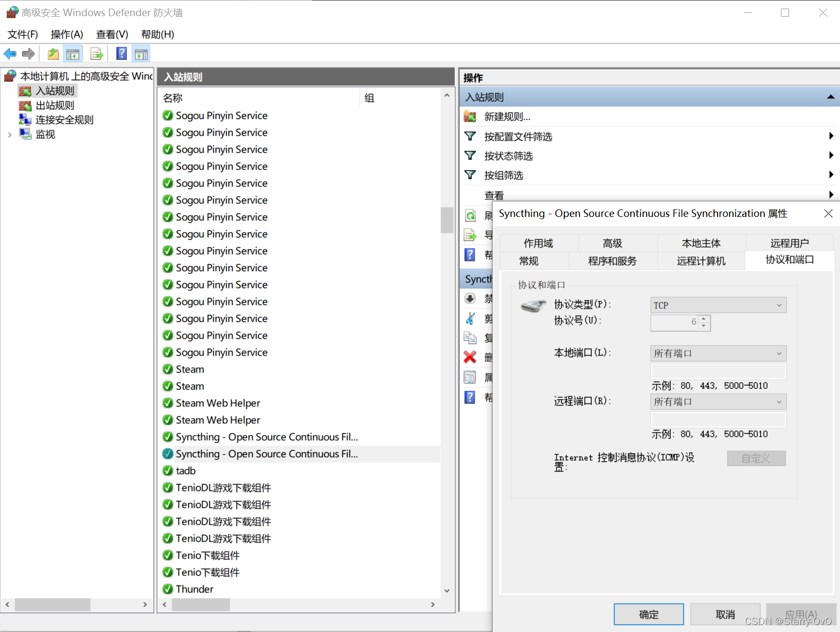Click the Copy pages icon
This screenshot has width=840, height=632.
click(470, 338)
